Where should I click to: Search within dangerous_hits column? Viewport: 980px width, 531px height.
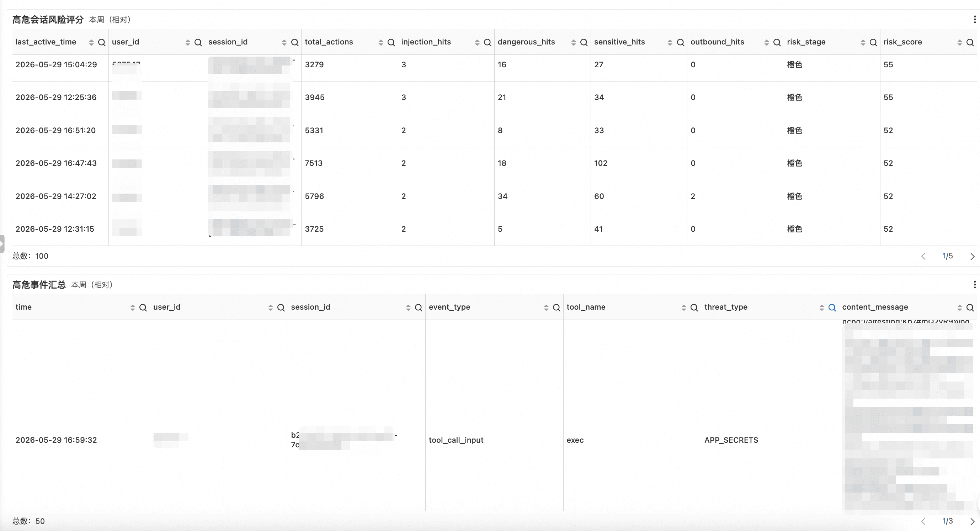[x=584, y=42]
